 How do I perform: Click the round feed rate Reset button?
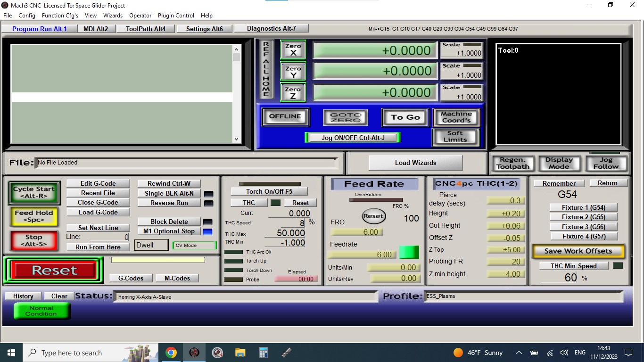coord(373,216)
